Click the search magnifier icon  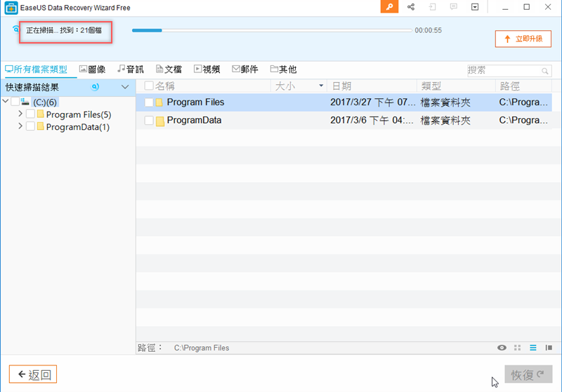point(545,71)
